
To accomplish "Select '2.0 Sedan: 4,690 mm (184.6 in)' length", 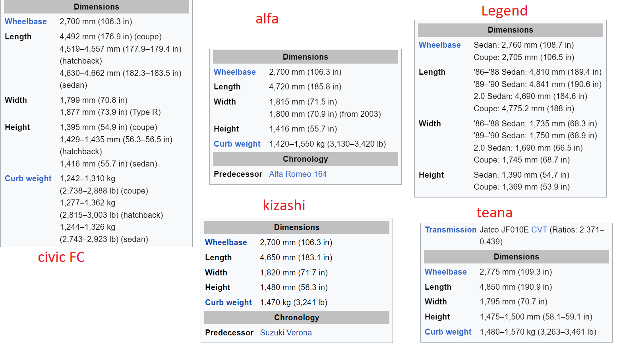I will coord(530,96).
